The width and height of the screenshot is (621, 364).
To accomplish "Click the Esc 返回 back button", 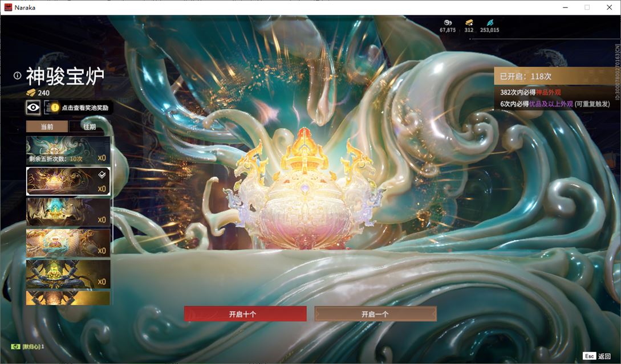I will [x=597, y=356].
